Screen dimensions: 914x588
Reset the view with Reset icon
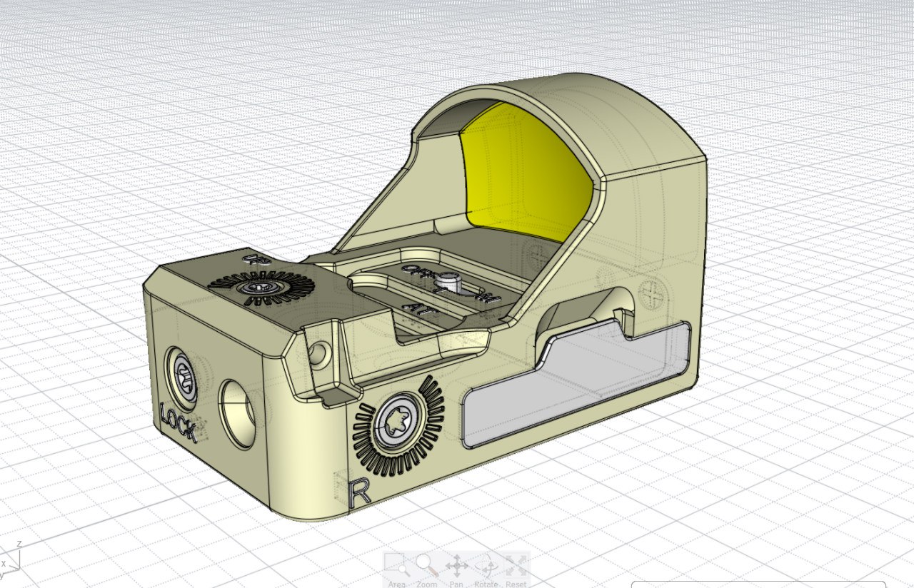(516, 567)
